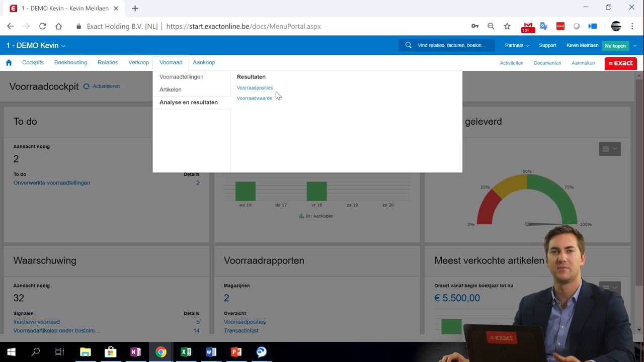The image size is (644, 362).
Task: Open the Gmail extension icon
Action: [x=527, y=27]
